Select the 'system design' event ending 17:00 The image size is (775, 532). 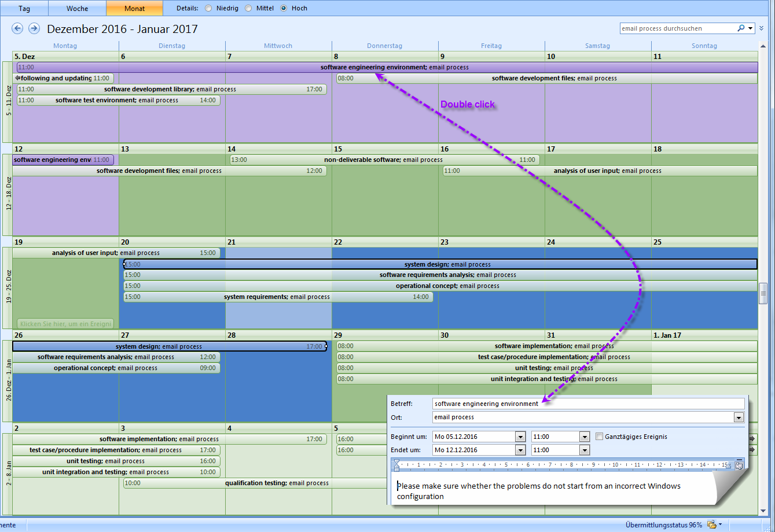pos(170,346)
